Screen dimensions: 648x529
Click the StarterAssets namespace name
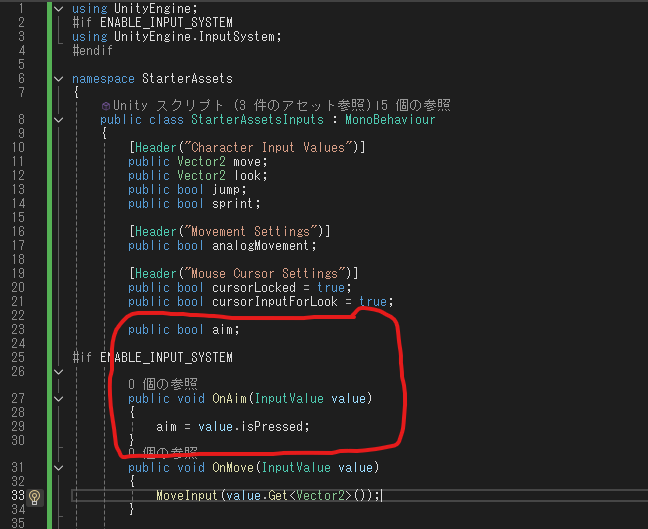click(187, 79)
